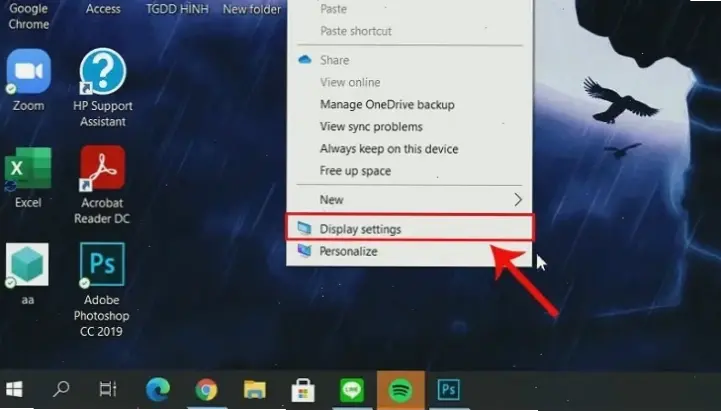
Task: Click the 'aa' desktop icon
Action: pyautogui.click(x=28, y=265)
